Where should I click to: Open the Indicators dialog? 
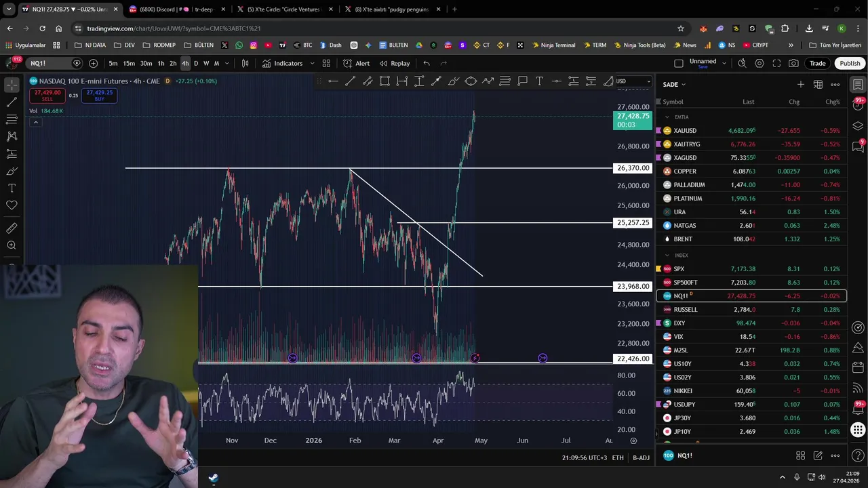pos(282,63)
